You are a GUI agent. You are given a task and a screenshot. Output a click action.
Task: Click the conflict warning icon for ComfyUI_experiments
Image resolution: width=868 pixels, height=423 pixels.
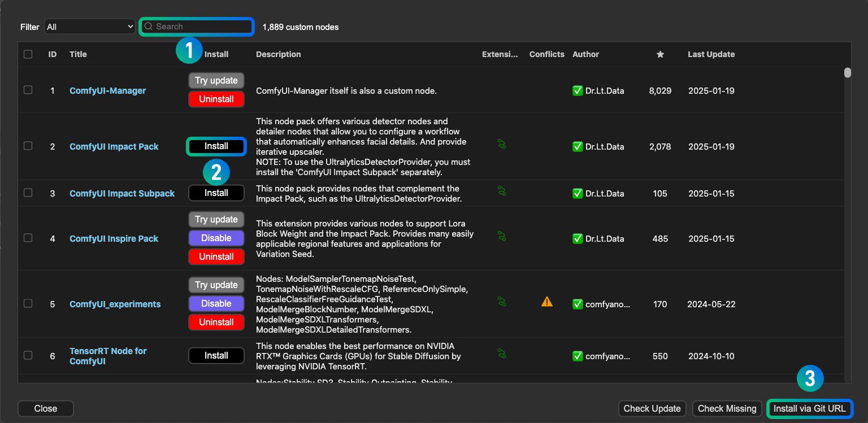coord(546,302)
